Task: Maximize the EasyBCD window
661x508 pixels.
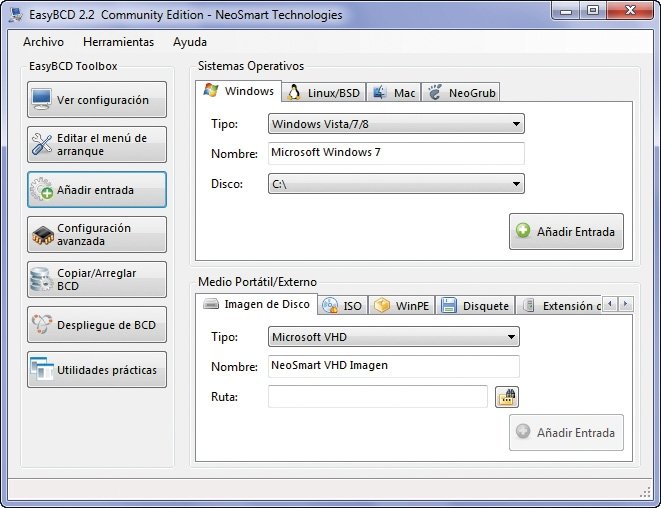Action: (x=593, y=10)
